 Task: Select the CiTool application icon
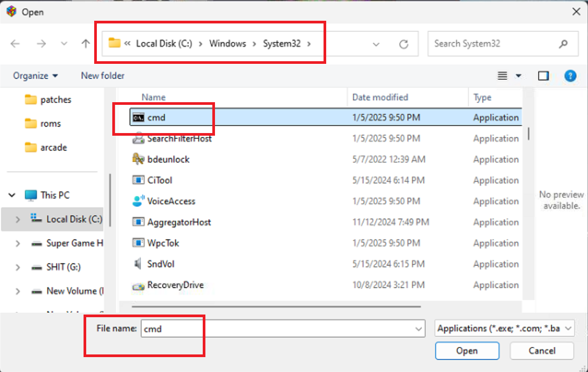click(x=138, y=180)
